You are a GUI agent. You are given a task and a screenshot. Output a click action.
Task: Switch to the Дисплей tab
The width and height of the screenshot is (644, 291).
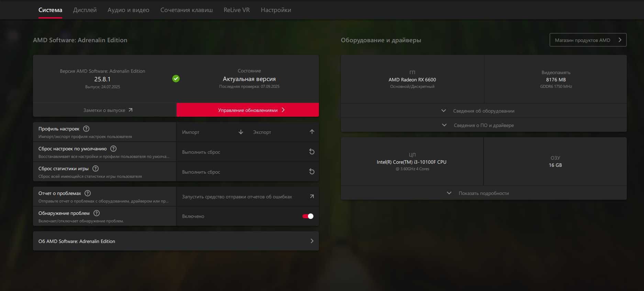(85, 10)
